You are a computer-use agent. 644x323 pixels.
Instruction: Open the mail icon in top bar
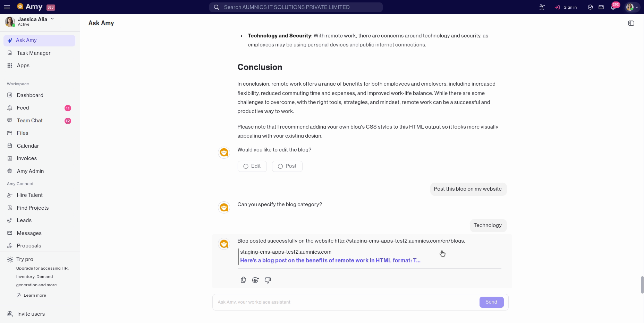601,7
